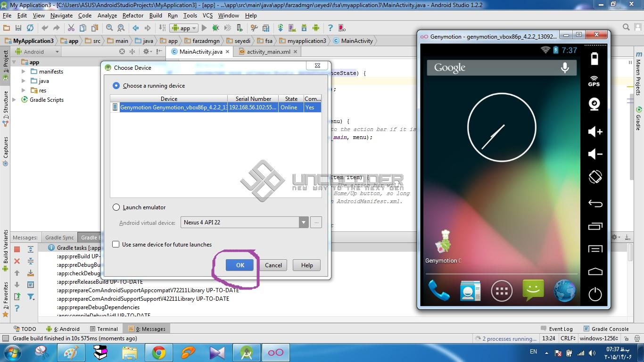Click the Genymotion taskbar icon
This screenshot has width=644, height=362.
(276, 353)
